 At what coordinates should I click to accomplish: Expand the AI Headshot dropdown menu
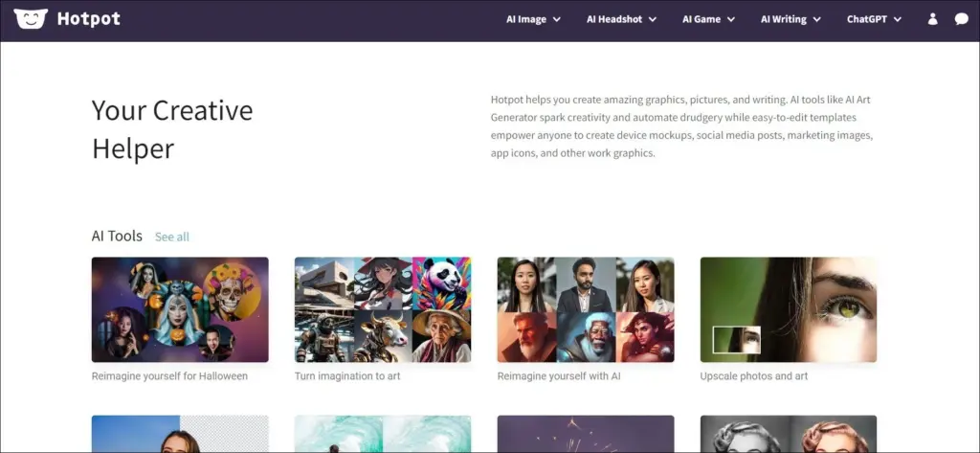pyautogui.click(x=621, y=19)
